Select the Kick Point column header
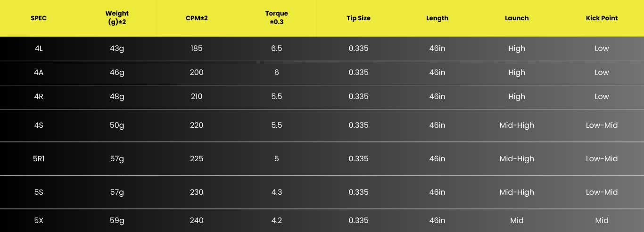The image size is (644, 232). [x=602, y=18]
